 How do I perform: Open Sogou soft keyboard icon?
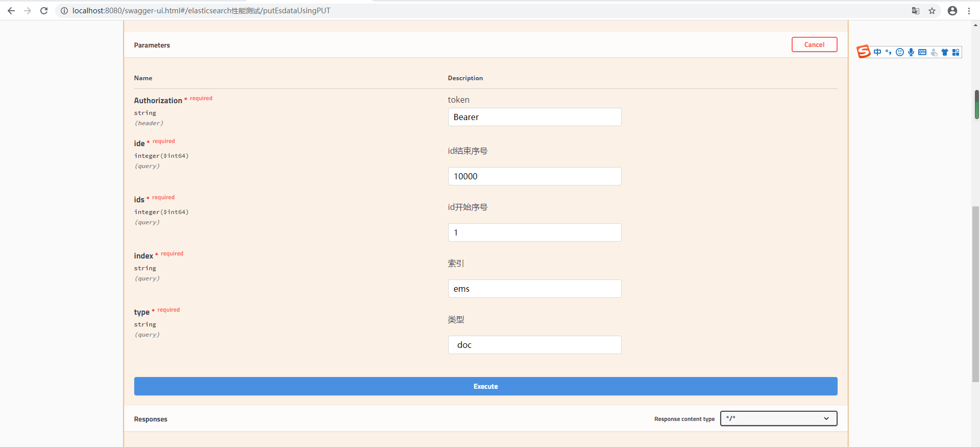(922, 52)
